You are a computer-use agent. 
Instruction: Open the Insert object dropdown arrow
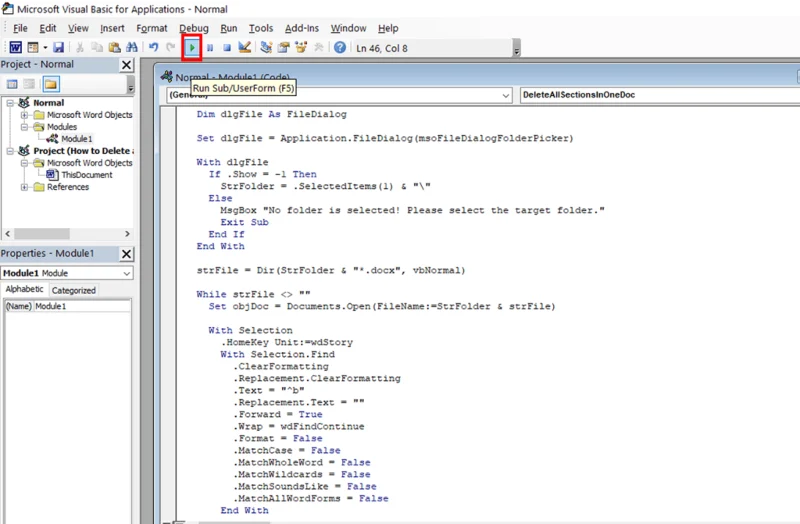45,47
